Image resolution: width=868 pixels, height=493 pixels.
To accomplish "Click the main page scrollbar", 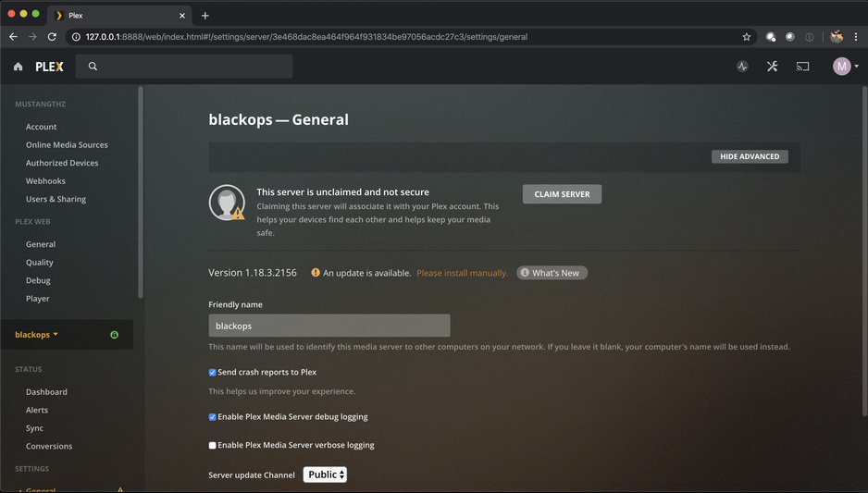I will (x=864, y=251).
